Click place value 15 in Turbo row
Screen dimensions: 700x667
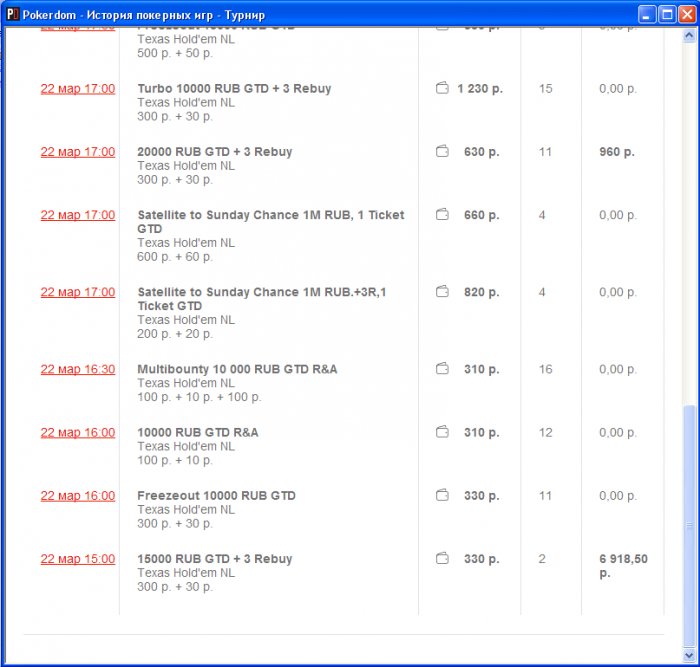[x=546, y=88]
